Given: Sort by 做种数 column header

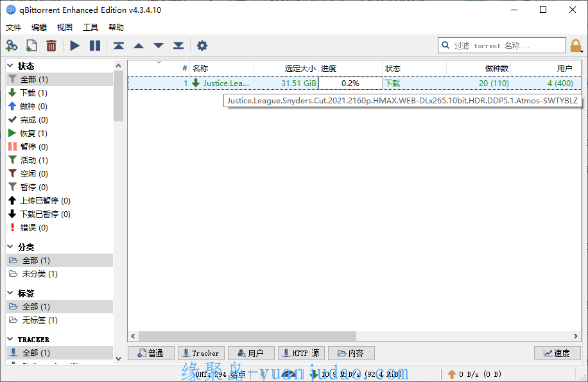Looking at the screenshot, I should [x=478, y=68].
